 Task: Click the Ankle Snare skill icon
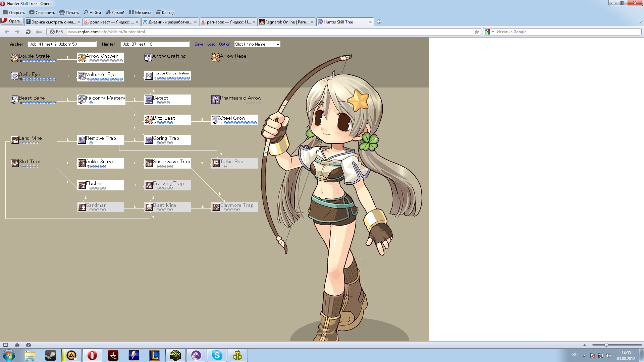[82, 163]
